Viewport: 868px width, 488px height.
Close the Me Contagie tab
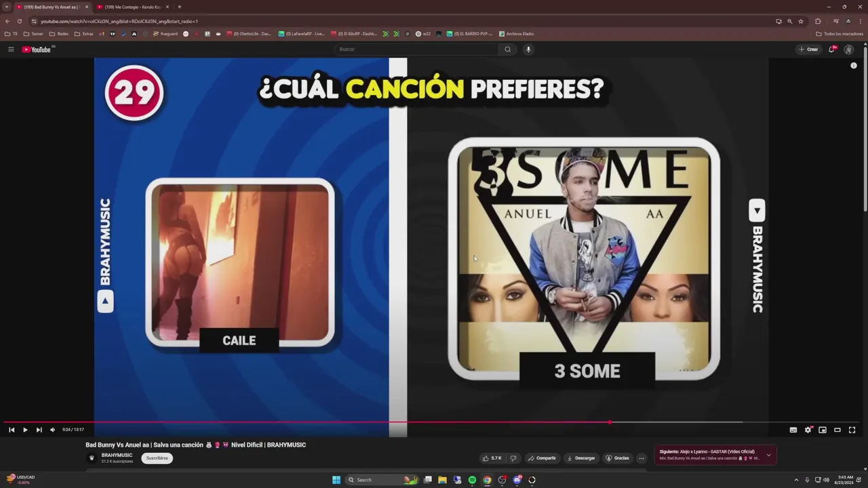point(168,7)
